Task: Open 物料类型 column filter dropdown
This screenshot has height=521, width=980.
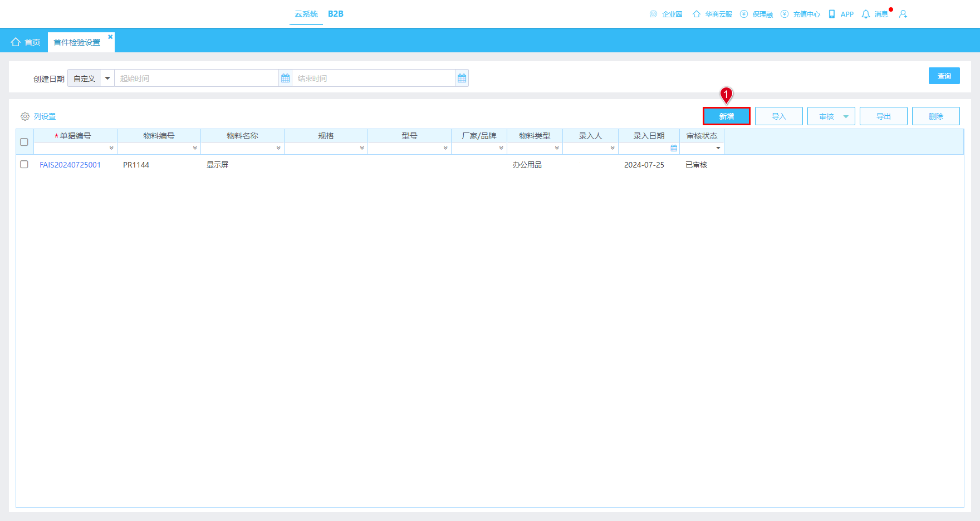Action: click(557, 148)
